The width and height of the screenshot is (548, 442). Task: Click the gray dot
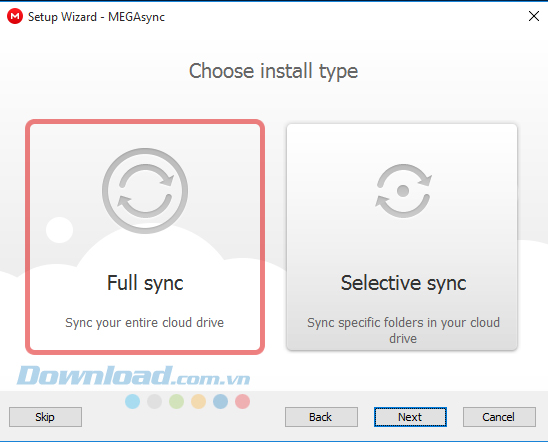click(x=154, y=401)
